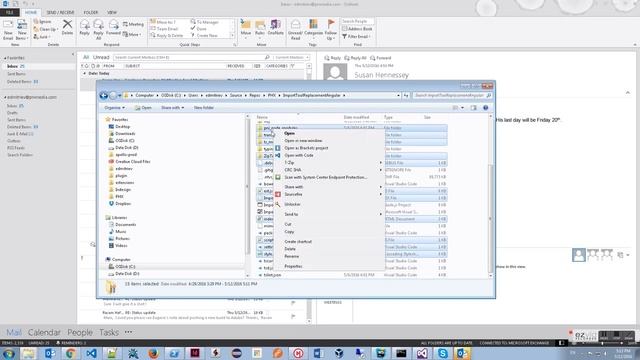640x360 pixels.
Task: Click the Open context menu item
Action: pyautogui.click(x=289, y=133)
